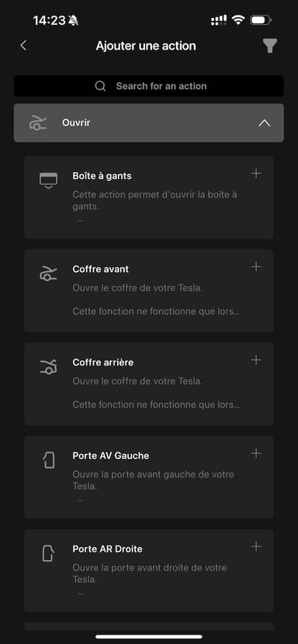Tap the glovebox icon for Boîte à gants

[48, 181]
